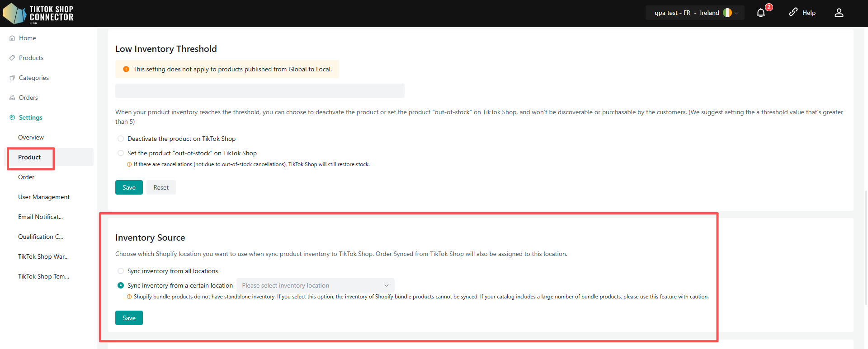
Task: Open Categories in the sidebar
Action: pyautogui.click(x=34, y=78)
